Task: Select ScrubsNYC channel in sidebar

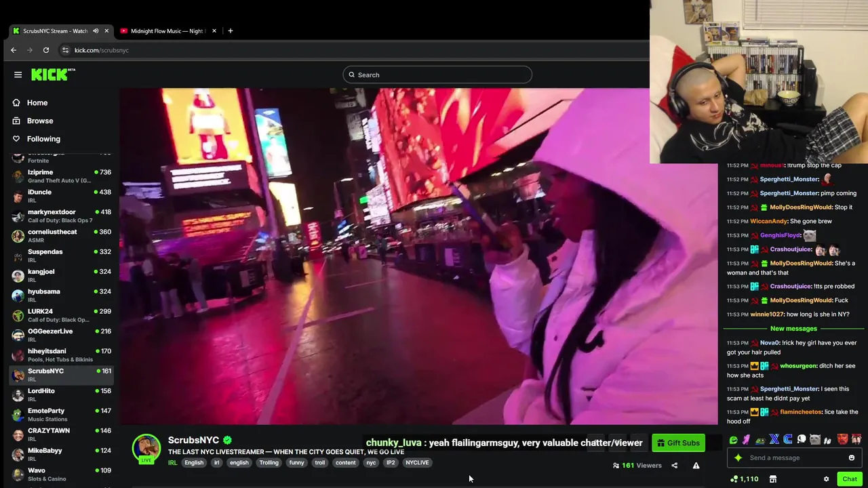Action: [x=61, y=375]
